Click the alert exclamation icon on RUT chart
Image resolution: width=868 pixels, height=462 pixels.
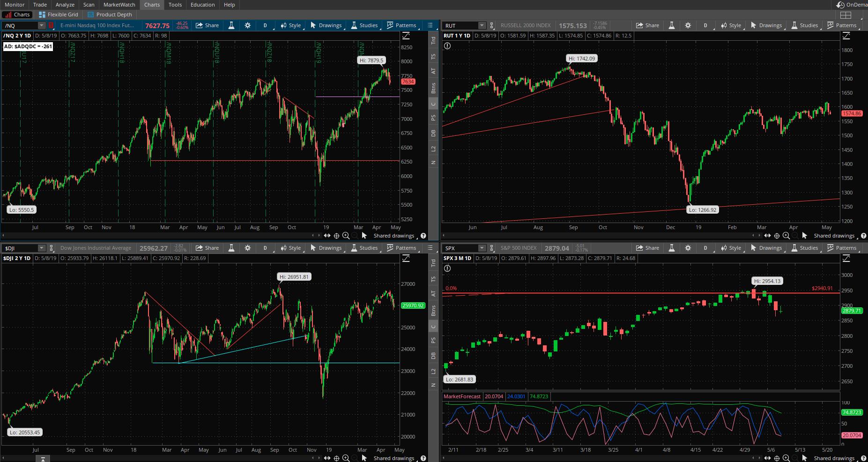tap(447, 46)
